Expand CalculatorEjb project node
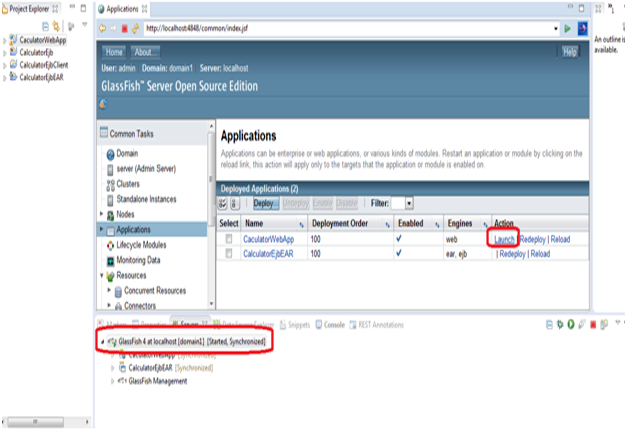Viewport: 628px width, 431px height. tap(4, 53)
